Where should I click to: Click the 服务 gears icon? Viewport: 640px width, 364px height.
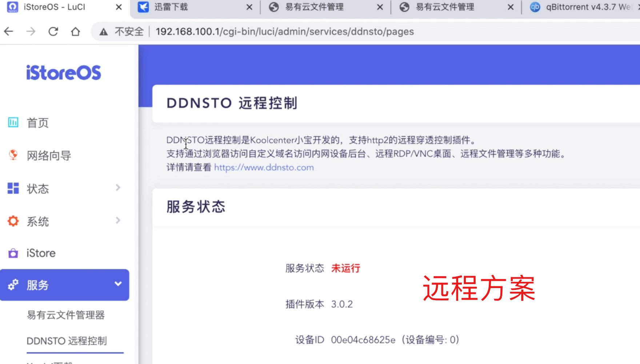click(x=13, y=285)
